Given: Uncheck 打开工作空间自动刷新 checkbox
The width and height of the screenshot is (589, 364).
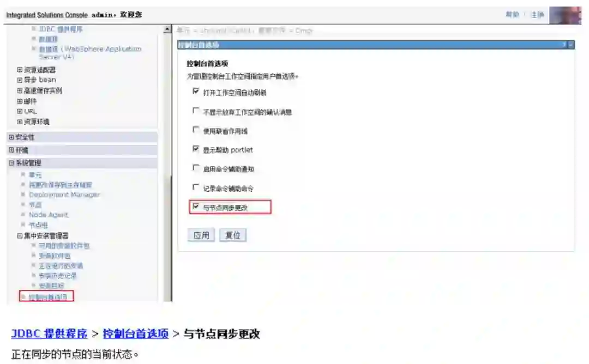Looking at the screenshot, I should (x=196, y=91).
